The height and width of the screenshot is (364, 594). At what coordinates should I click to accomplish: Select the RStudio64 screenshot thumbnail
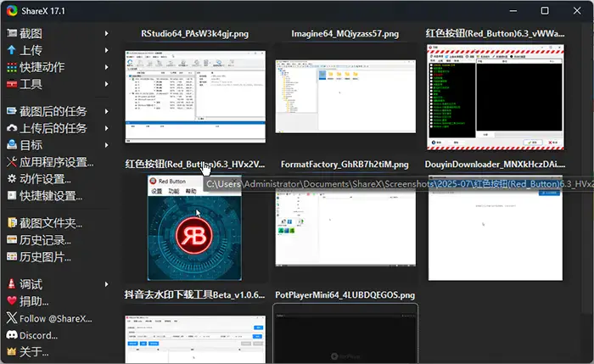click(195, 97)
